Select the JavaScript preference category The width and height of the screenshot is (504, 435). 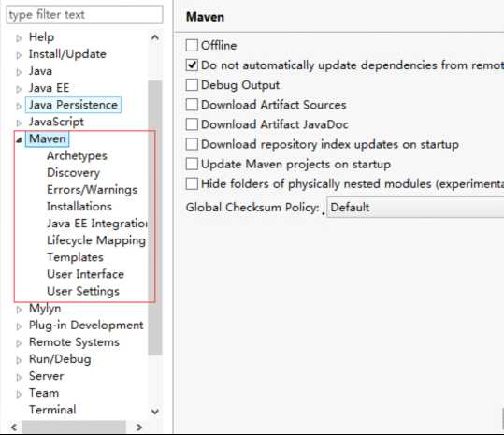click(56, 122)
